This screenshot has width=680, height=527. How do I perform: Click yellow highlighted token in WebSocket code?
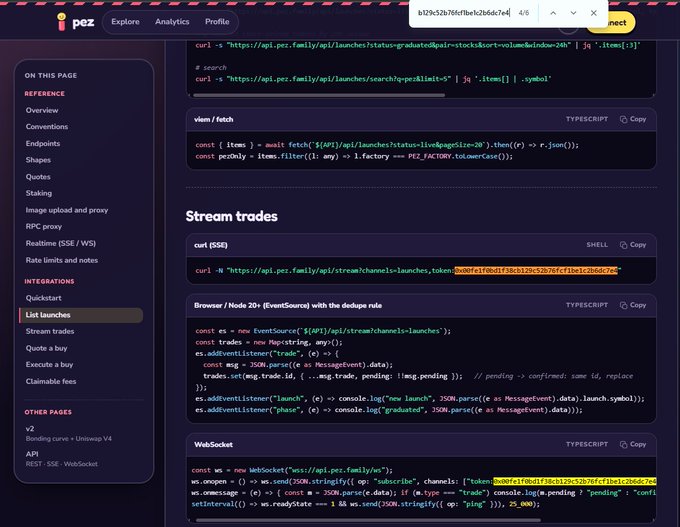[575, 481]
